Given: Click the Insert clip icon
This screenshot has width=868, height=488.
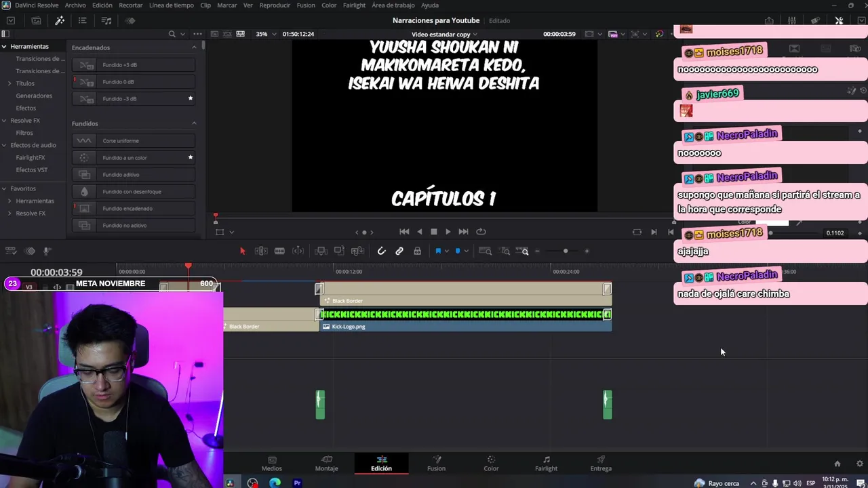Looking at the screenshot, I should (x=321, y=251).
